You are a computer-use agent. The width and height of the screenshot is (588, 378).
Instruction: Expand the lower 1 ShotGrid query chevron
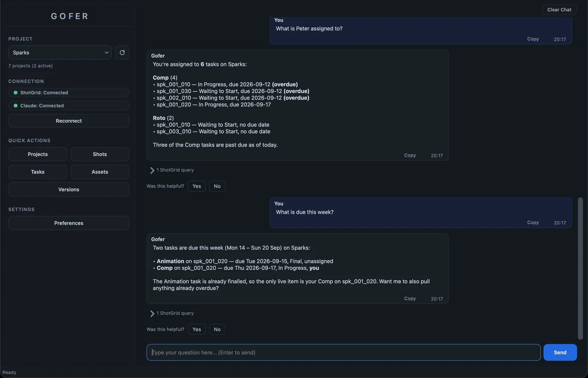[152, 313]
